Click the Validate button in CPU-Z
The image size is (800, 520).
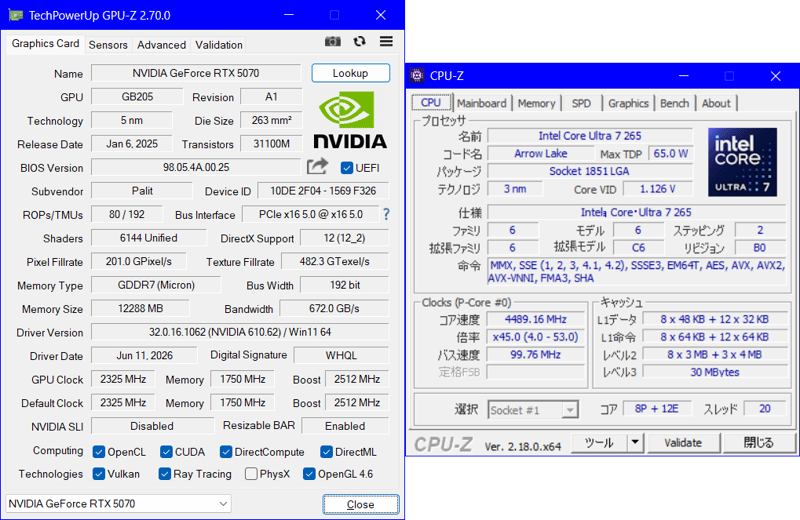683,442
